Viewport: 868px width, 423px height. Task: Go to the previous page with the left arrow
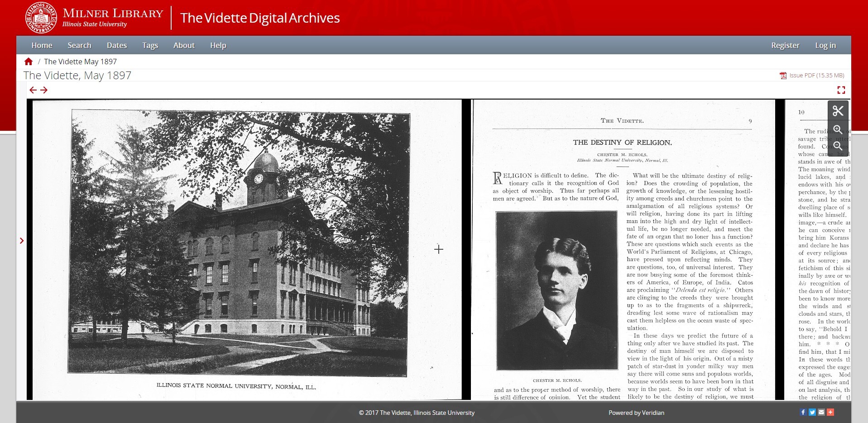33,90
